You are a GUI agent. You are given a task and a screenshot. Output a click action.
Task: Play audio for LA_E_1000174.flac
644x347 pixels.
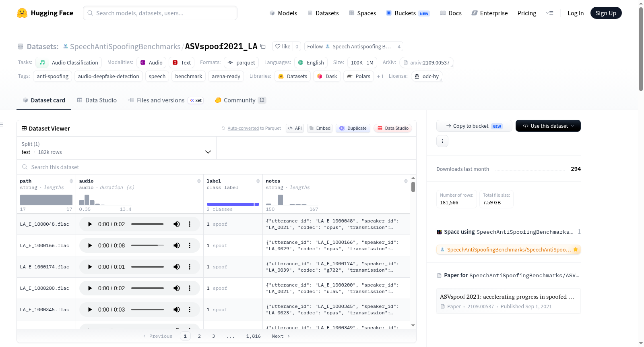(x=90, y=267)
